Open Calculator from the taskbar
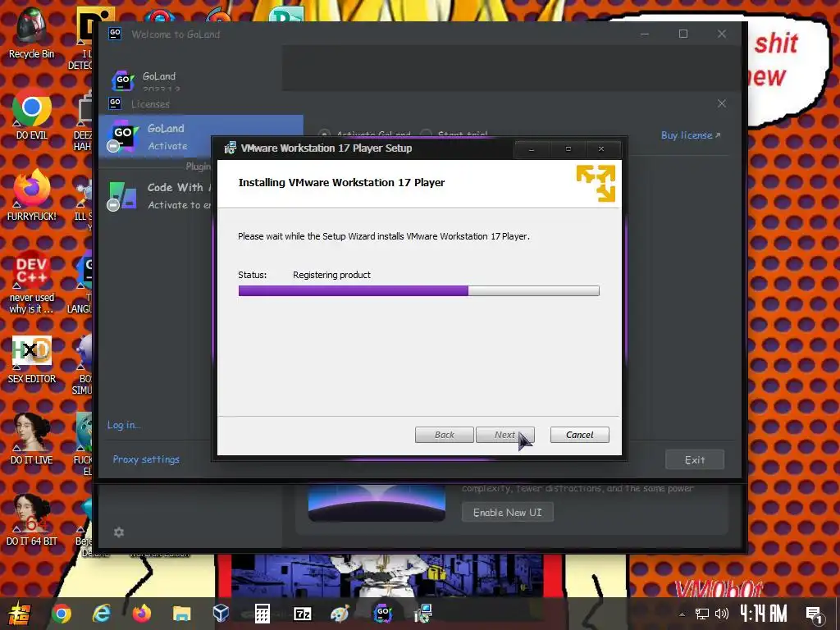 click(262, 614)
